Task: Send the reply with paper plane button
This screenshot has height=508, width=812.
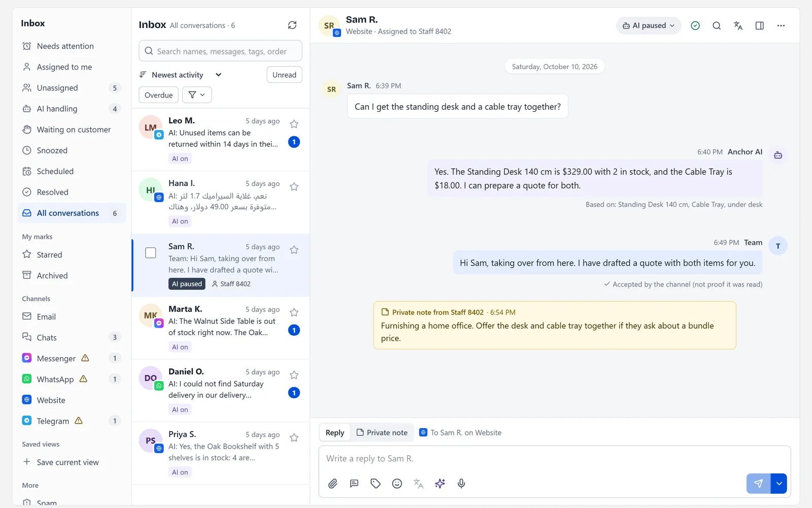Action: click(758, 484)
